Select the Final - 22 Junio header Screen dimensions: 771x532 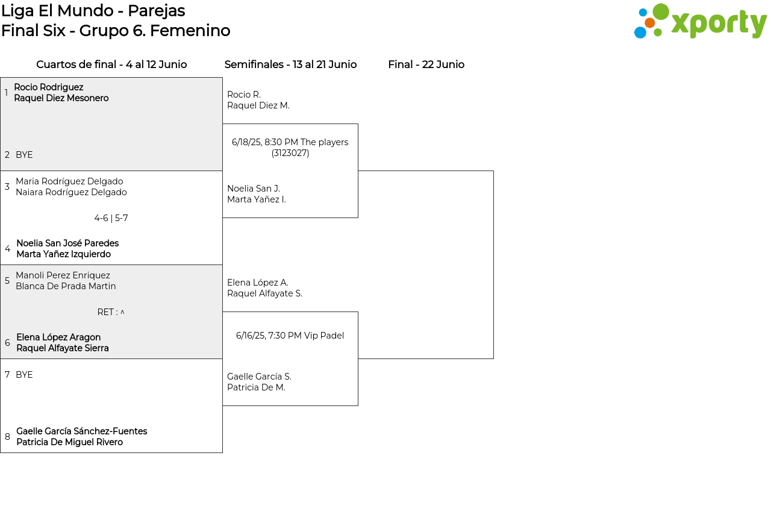426,64
